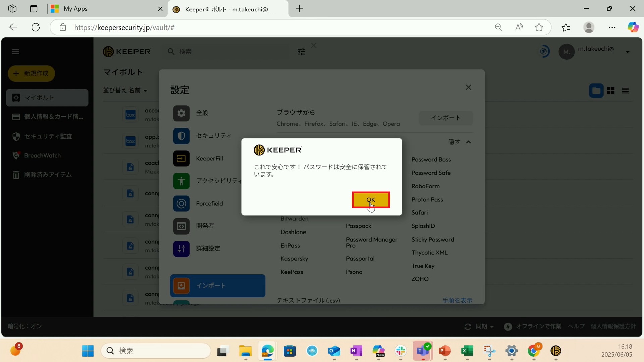Open the Forcefield settings icon

pos(181,204)
